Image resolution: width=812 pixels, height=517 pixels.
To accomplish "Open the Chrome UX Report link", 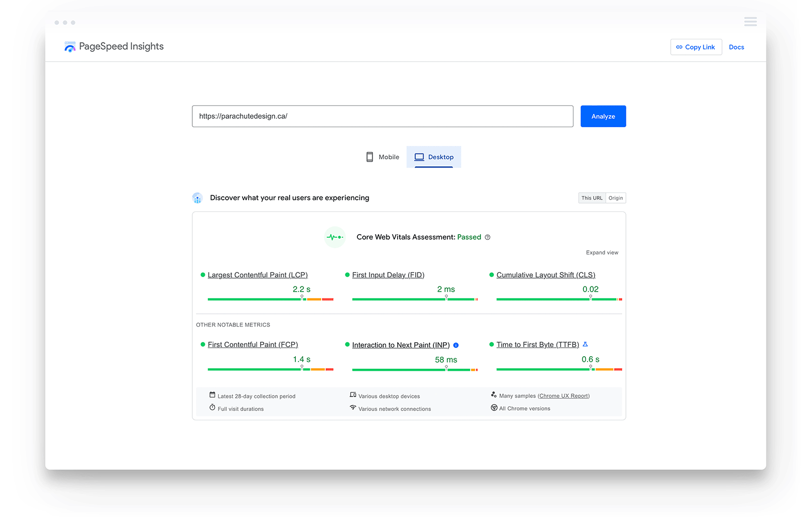I will click(564, 396).
